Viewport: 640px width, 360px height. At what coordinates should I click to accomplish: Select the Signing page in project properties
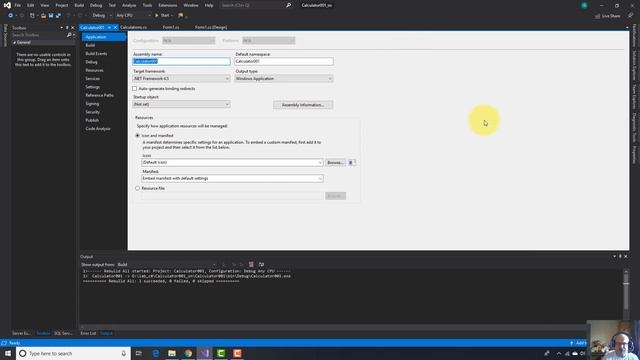tap(92, 104)
